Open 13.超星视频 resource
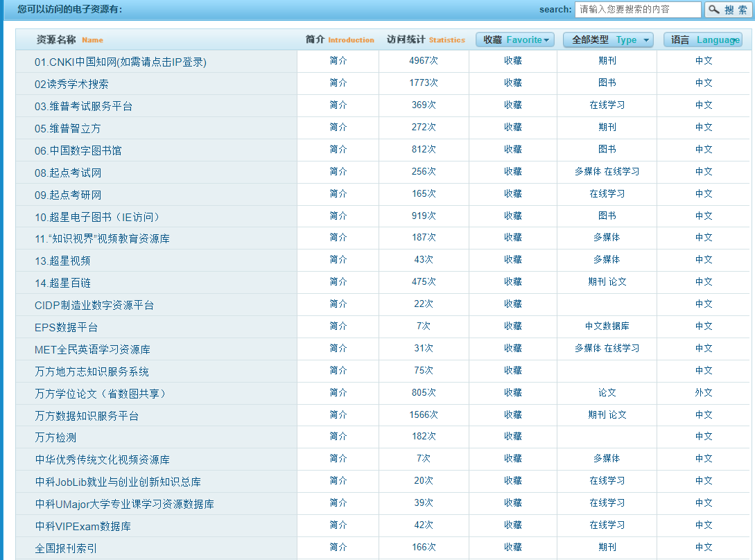Screen dimensions: 755x560 (x=62, y=261)
